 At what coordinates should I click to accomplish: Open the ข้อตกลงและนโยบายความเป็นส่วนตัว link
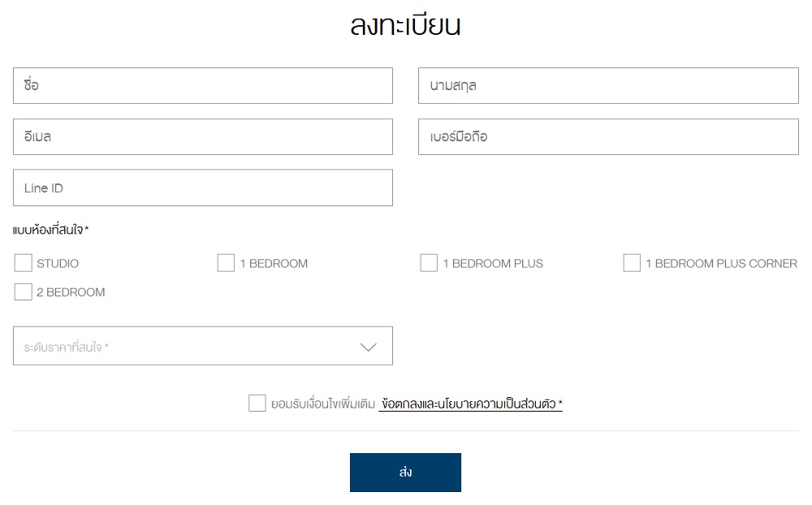pyautogui.click(x=470, y=404)
